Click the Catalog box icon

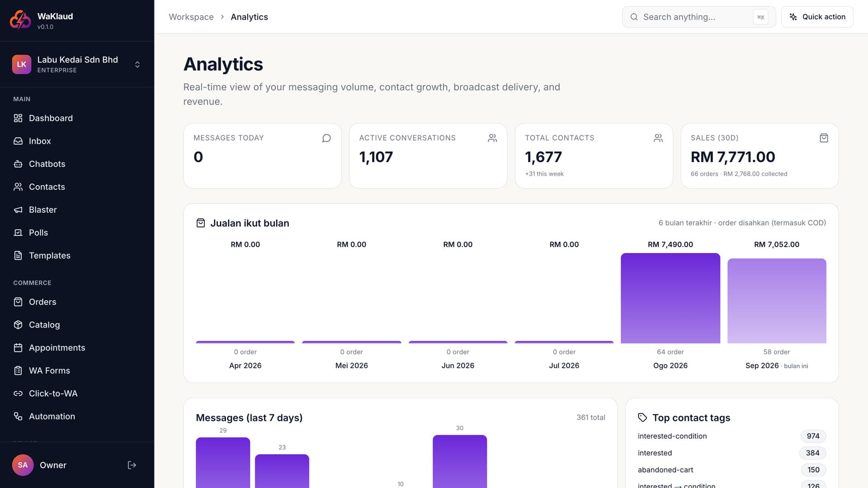[x=18, y=325]
